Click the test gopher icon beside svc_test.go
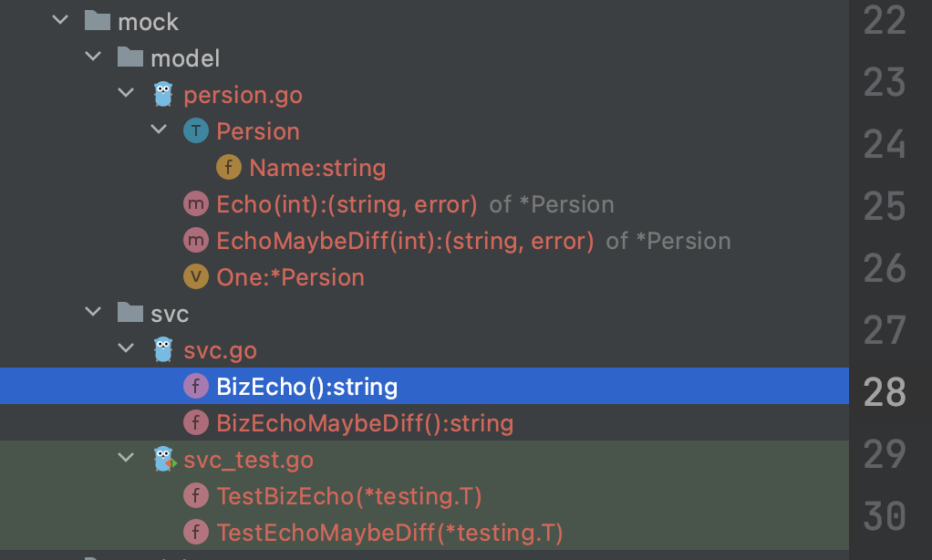932x560 pixels. point(165,459)
